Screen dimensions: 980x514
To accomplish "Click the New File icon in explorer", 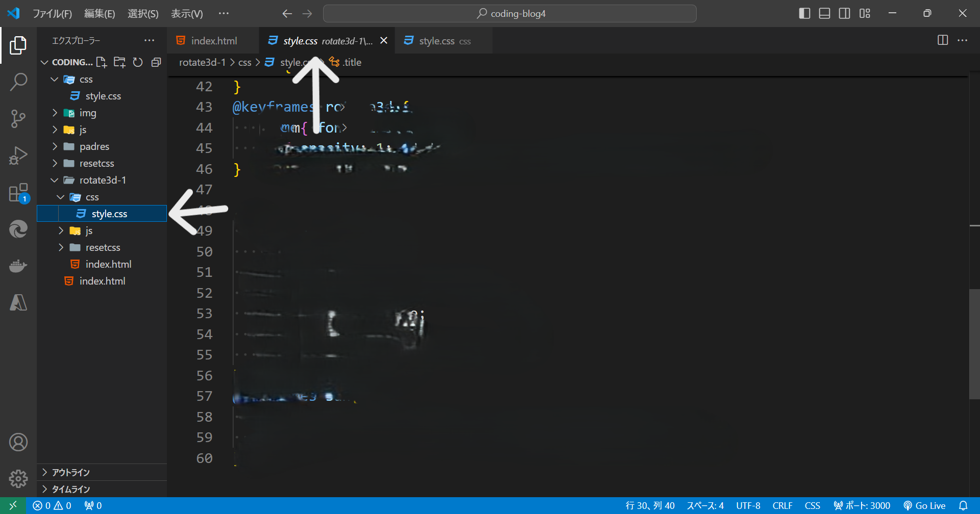I will [x=102, y=62].
